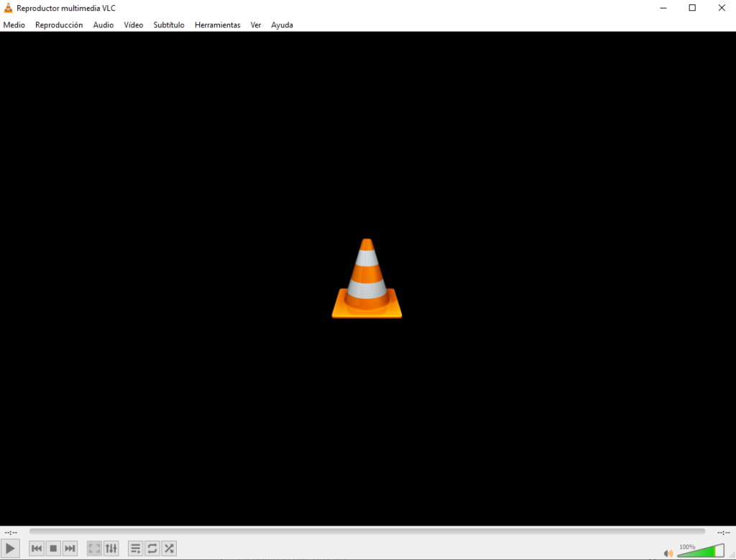This screenshot has height=560, width=736.
Task: Expand the Vídeo menu
Action: [133, 25]
